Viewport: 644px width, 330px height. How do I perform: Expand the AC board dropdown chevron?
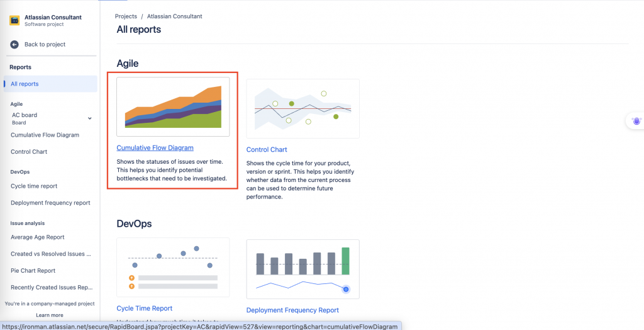[x=89, y=118]
